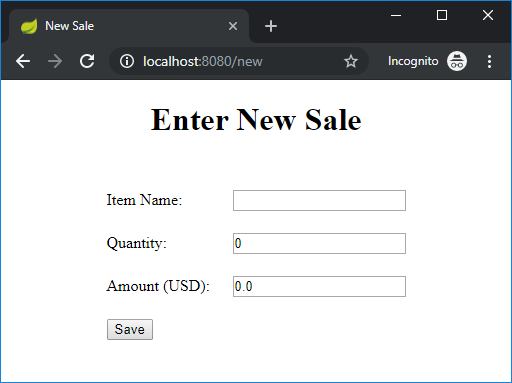Click the browser back arrow
This screenshot has width=512, height=383.
pos(23,61)
